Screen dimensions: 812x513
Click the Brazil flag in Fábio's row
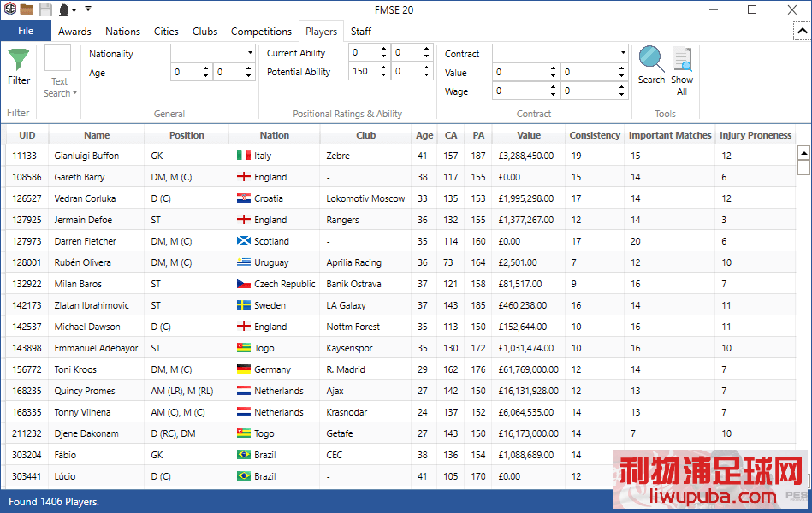point(244,455)
